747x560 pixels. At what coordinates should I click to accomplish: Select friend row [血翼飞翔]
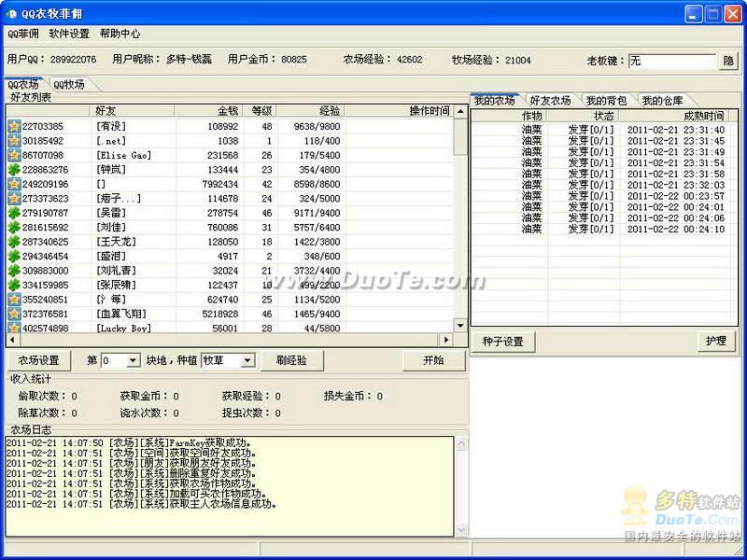tap(230, 314)
